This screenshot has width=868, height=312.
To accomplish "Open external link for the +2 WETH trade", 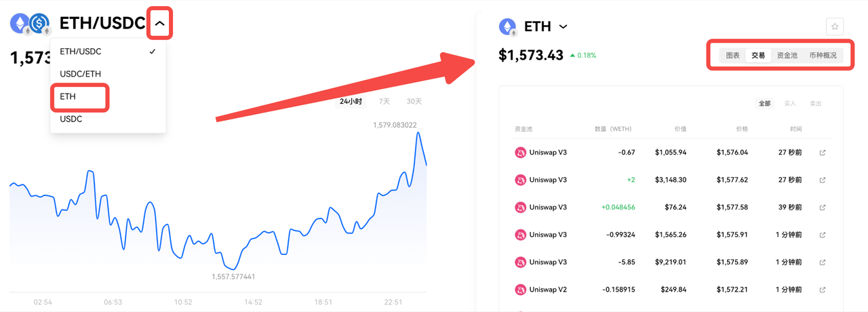I will (x=823, y=180).
